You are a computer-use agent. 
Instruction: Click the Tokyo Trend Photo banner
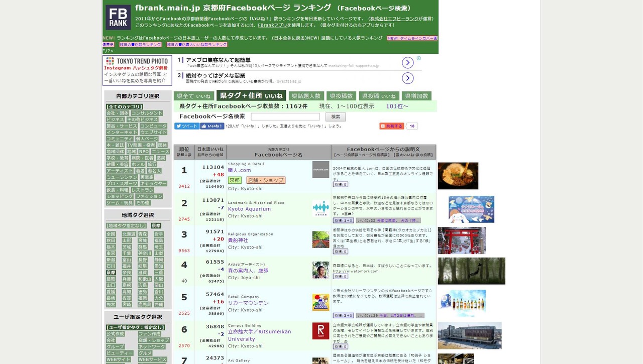(137, 70)
